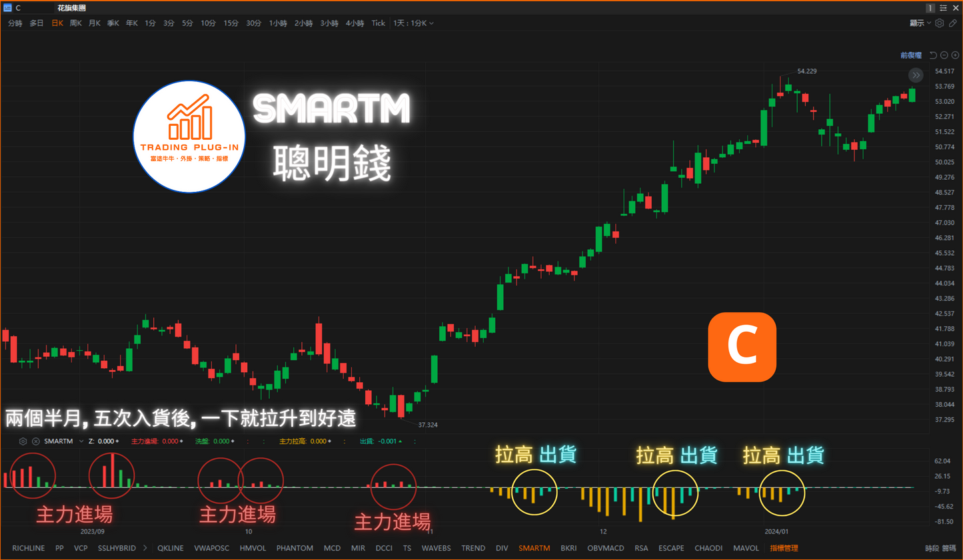Remove SMARTM indicator with X icon
The width and height of the screenshot is (963, 560).
[36, 441]
